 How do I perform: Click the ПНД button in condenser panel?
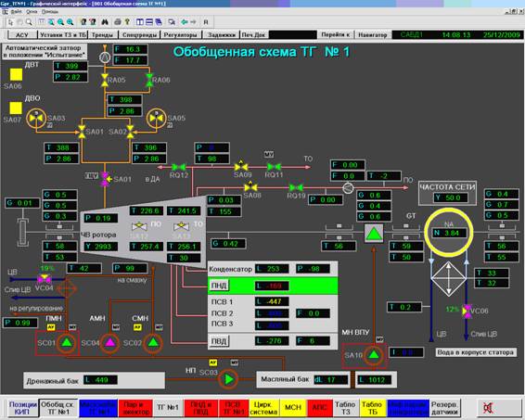219,286
